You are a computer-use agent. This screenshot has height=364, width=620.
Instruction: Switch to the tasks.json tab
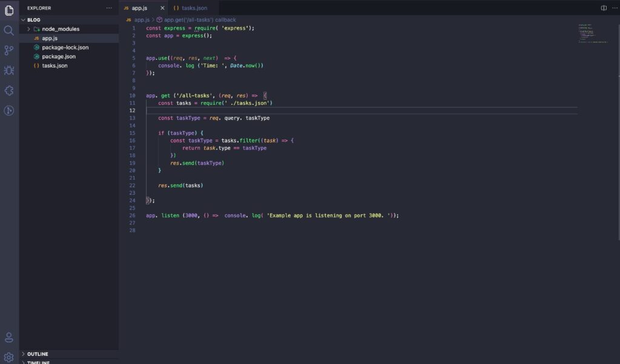coord(194,8)
